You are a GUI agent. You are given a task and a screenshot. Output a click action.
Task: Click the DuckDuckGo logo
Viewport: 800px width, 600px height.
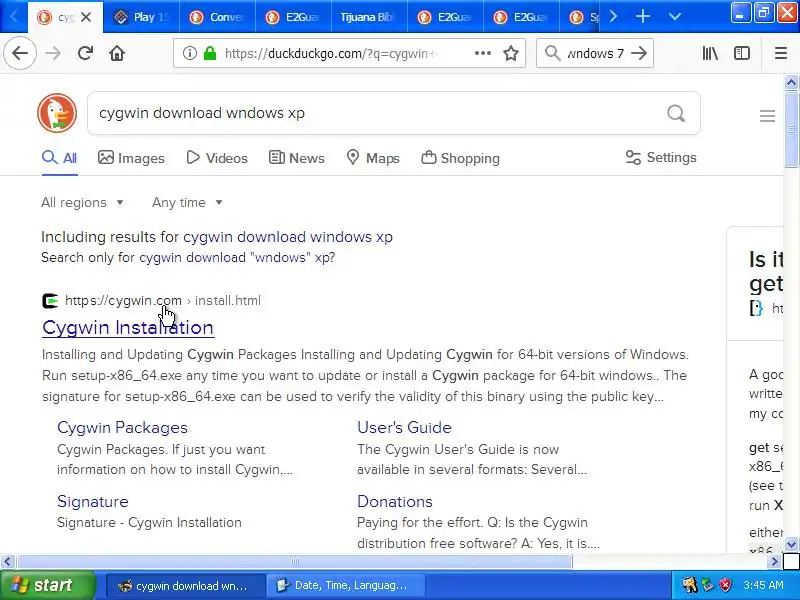click(57, 113)
